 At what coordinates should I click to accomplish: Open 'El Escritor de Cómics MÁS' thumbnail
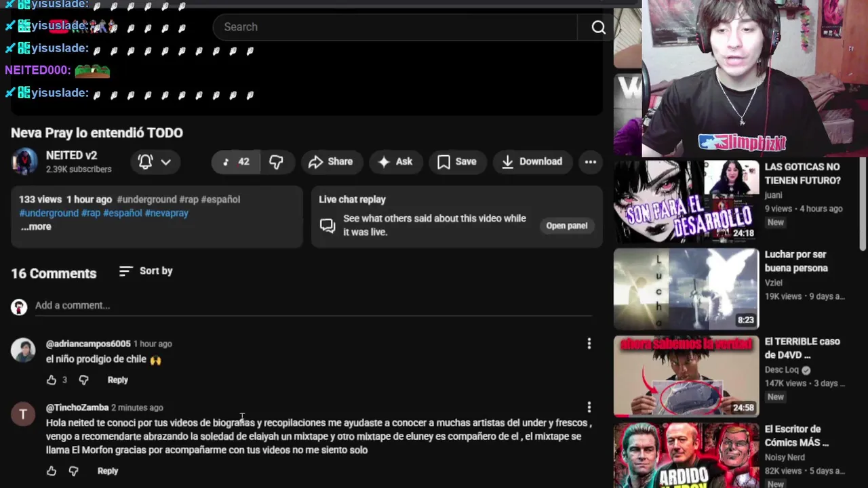[x=686, y=455]
